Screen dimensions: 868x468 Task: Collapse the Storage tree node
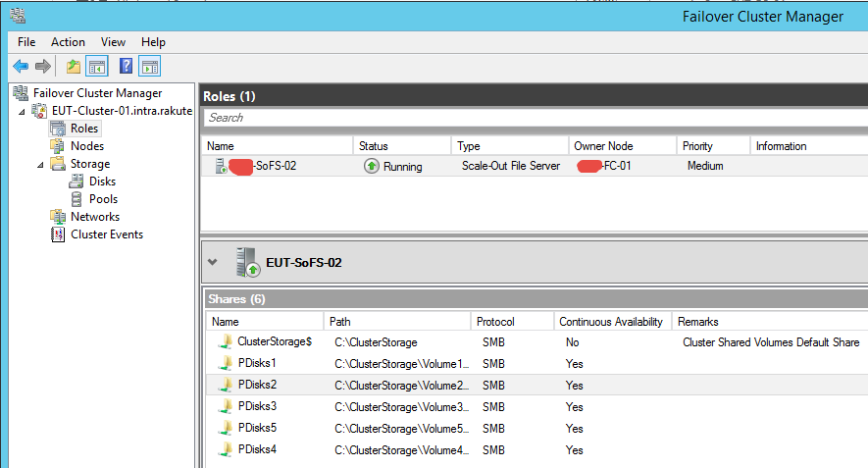click(40, 164)
